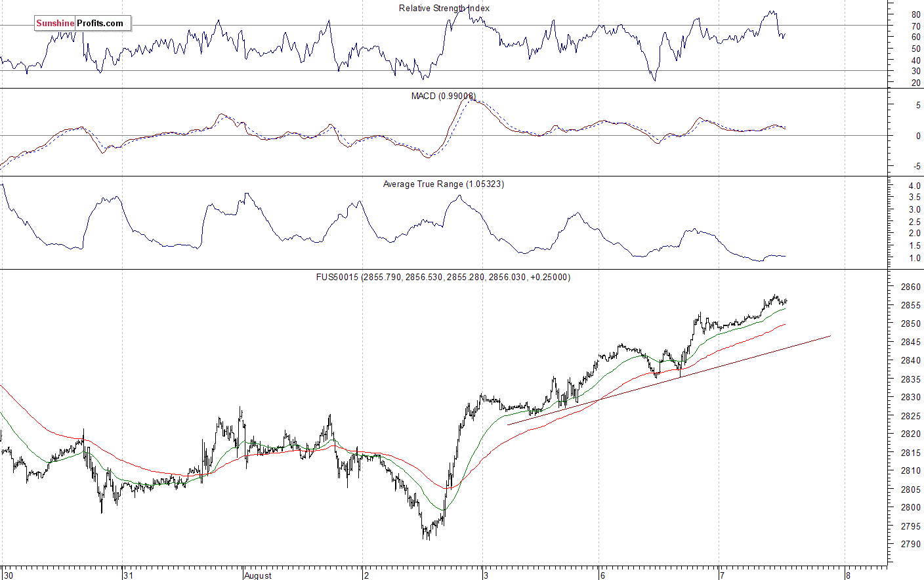Image resolution: width=924 pixels, height=580 pixels.
Task: Click the ATR axis value 4.0
Action: [x=914, y=186]
